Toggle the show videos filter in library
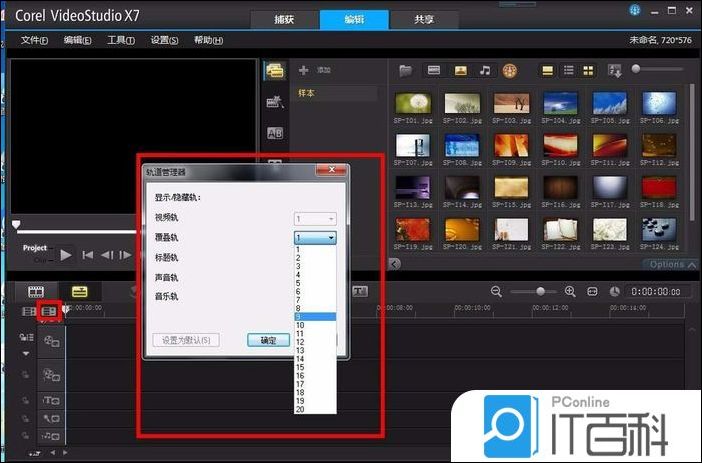 [434, 70]
